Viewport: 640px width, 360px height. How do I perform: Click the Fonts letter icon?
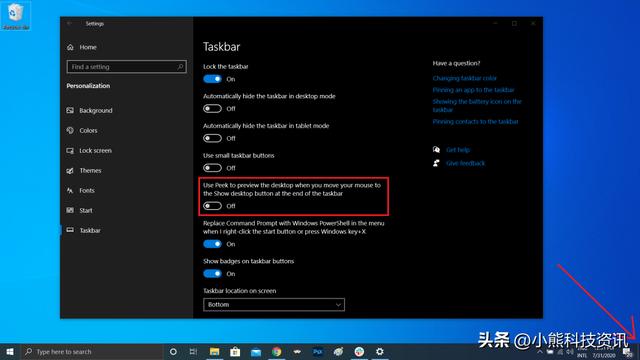[x=70, y=191]
